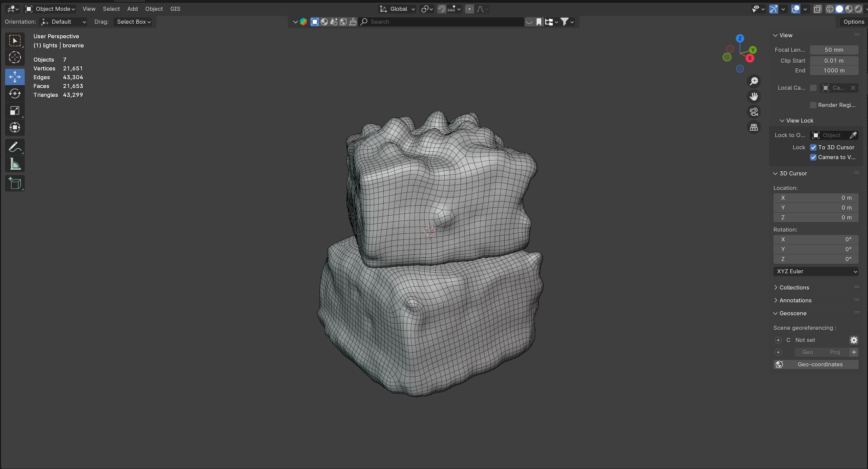The image size is (868, 469).
Task: Click the pan view hand icon
Action: (x=754, y=97)
